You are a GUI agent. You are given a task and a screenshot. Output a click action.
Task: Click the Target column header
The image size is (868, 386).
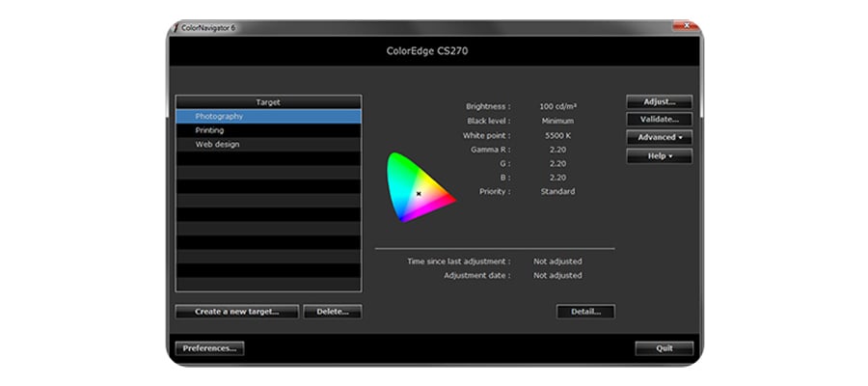tap(268, 102)
